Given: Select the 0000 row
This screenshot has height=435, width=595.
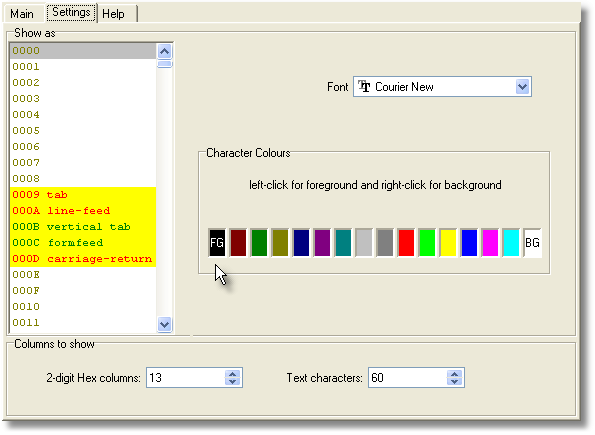Looking at the screenshot, I should [x=83, y=51].
